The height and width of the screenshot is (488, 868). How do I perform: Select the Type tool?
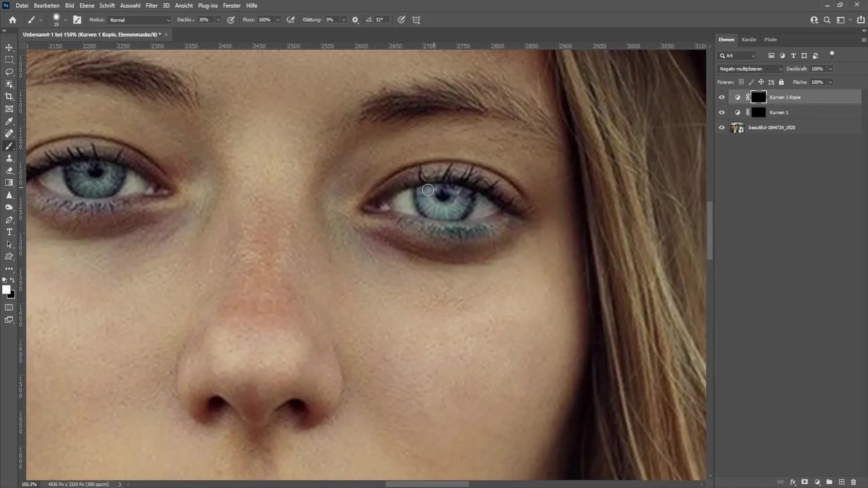(x=9, y=232)
